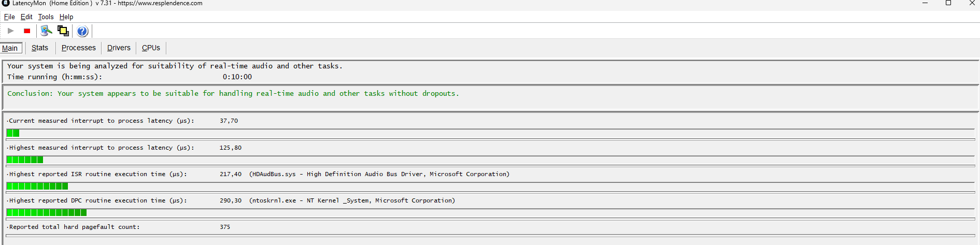Click the highest DPC routine execution bar
This screenshot has width=980, height=245.
point(47,212)
